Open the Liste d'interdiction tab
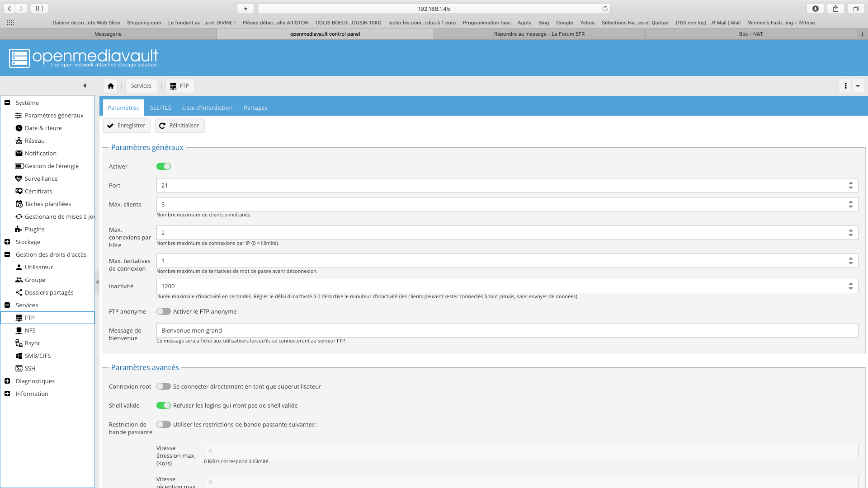 207,108
